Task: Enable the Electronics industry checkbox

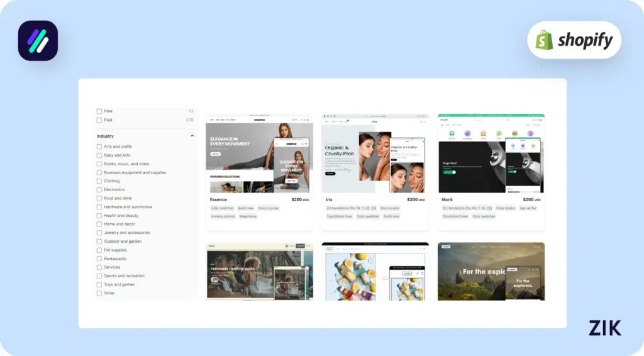Action: tap(99, 190)
